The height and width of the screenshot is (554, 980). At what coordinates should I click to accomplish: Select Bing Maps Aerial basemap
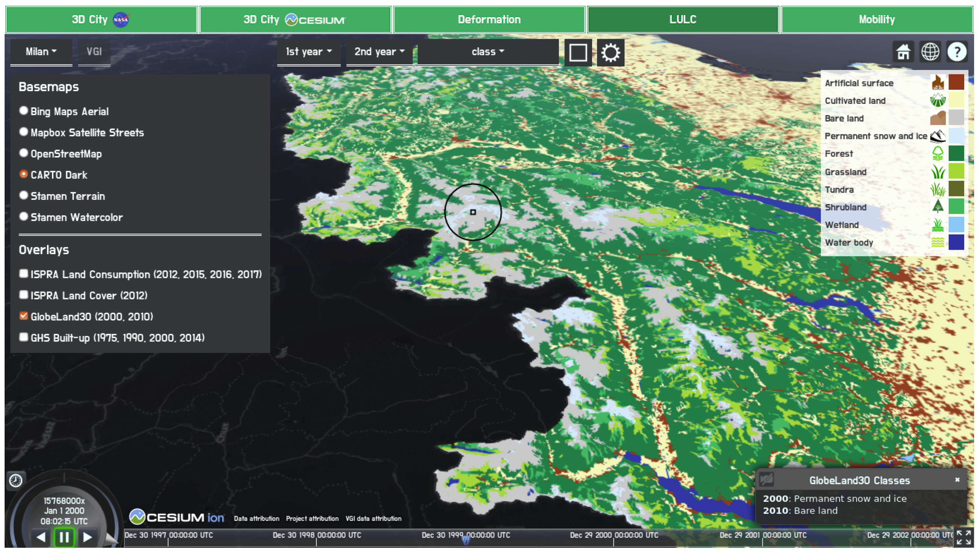click(24, 111)
